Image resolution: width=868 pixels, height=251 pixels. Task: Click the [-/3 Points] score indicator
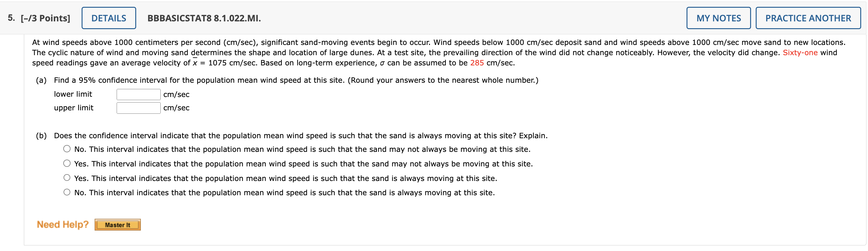pyautogui.click(x=46, y=18)
